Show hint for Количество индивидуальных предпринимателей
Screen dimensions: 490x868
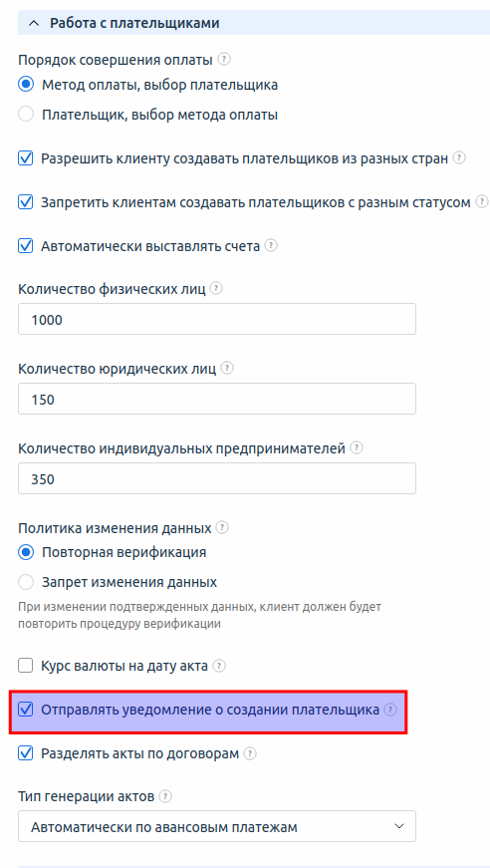357,447
